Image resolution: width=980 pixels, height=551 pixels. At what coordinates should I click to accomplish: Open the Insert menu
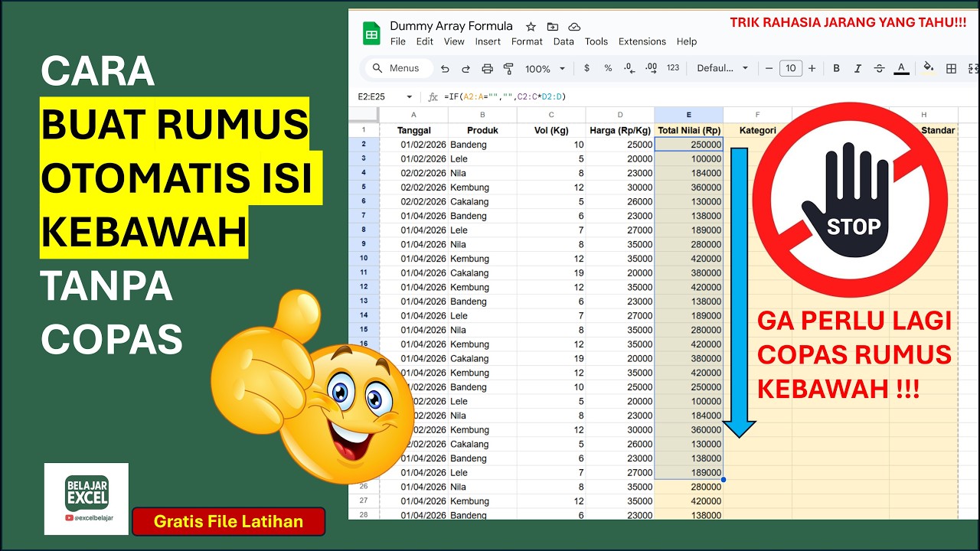point(488,41)
